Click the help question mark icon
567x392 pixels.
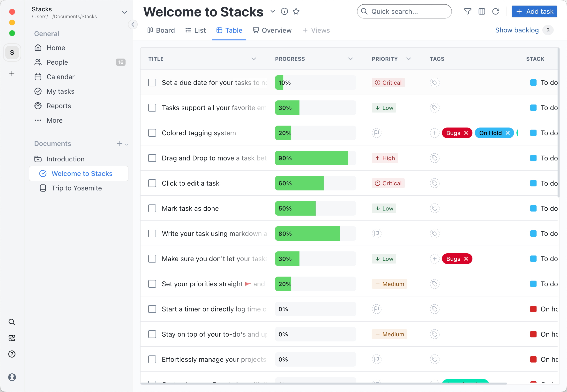12,354
